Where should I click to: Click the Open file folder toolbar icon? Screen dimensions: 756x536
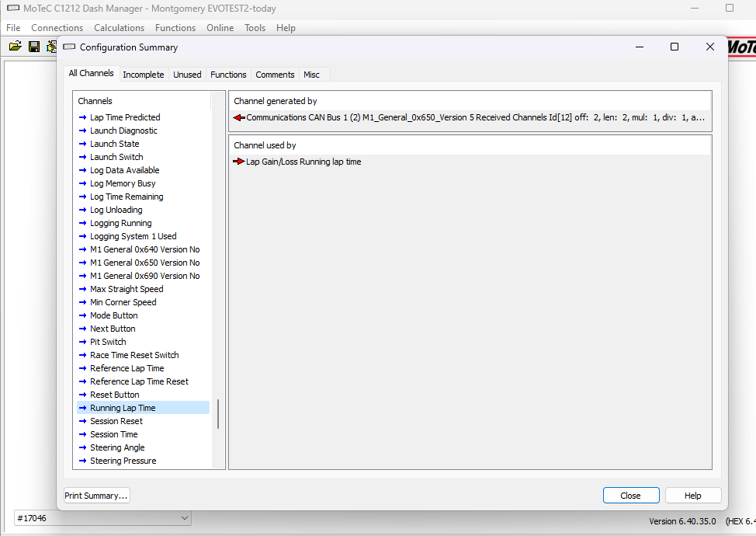[x=16, y=47]
